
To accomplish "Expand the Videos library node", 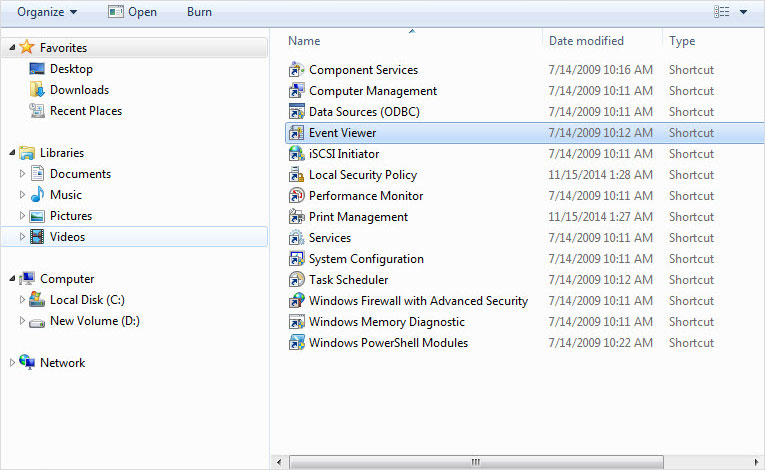I will point(22,236).
